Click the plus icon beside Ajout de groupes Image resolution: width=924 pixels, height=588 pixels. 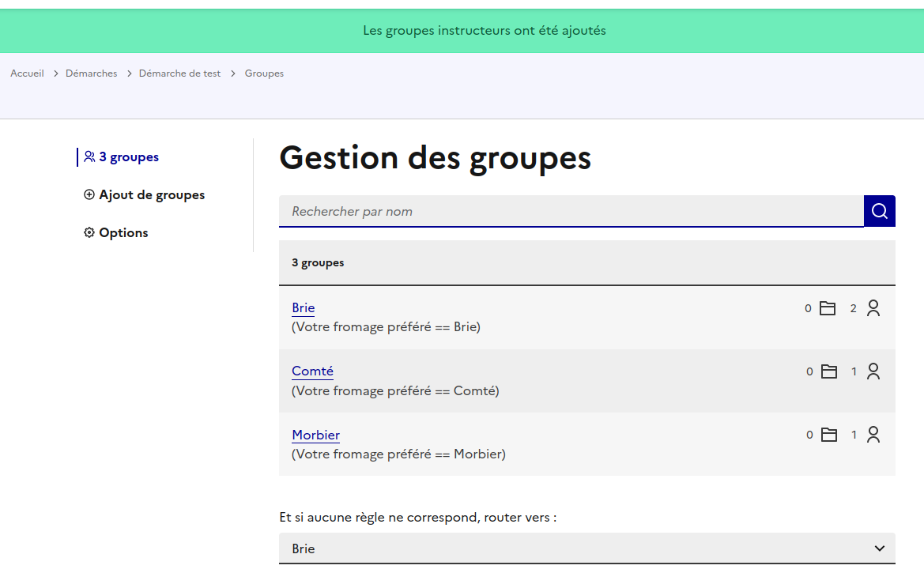coord(89,194)
